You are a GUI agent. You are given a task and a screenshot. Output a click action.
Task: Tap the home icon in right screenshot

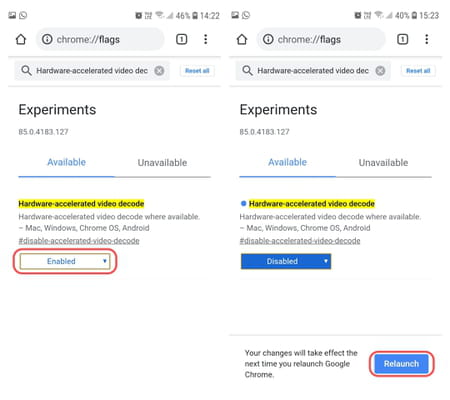242,39
